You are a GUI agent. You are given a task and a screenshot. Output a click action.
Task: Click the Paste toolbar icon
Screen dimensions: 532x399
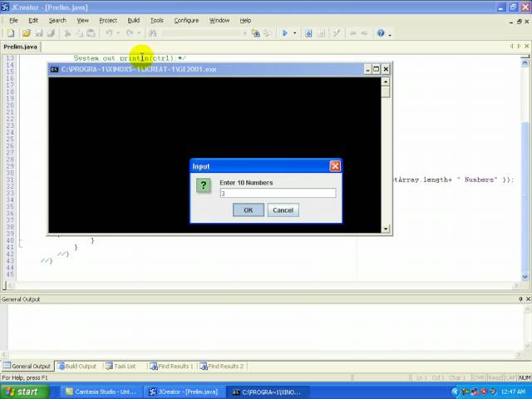pos(91,33)
